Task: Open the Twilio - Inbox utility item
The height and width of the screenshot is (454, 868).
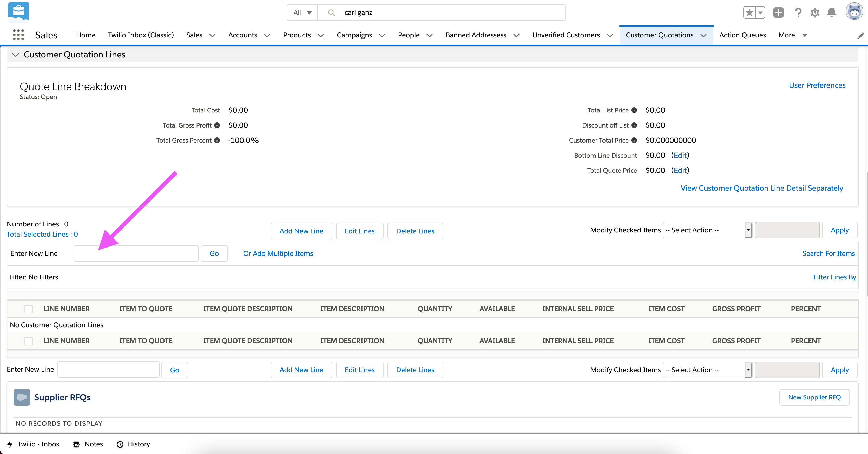Action: point(34,444)
